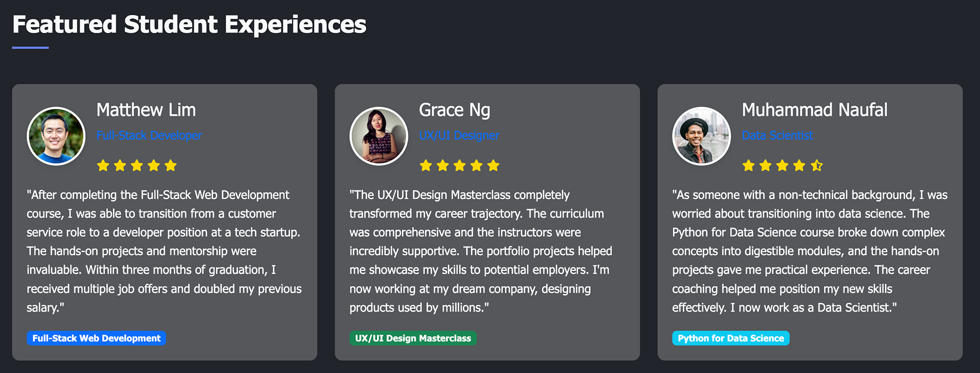Click the third star of Grace Ng's rating
This screenshot has height=373, width=980.
pyautogui.click(x=459, y=166)
